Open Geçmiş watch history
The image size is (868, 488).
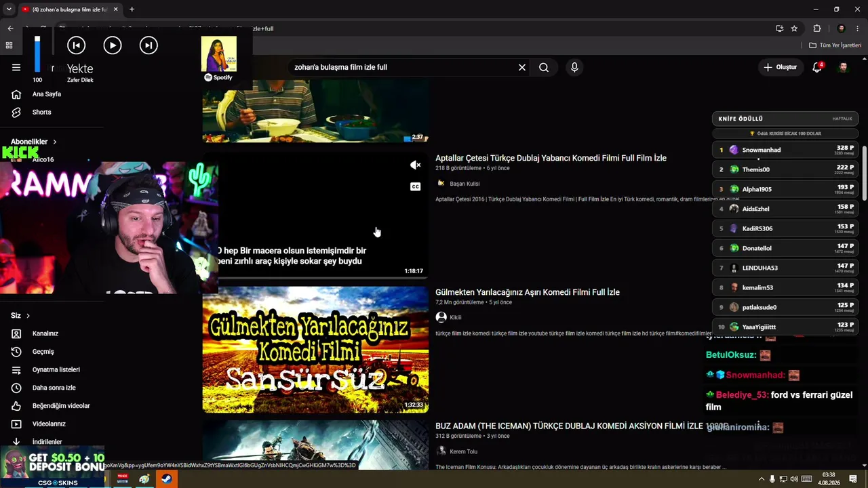(x=43, y=352)
